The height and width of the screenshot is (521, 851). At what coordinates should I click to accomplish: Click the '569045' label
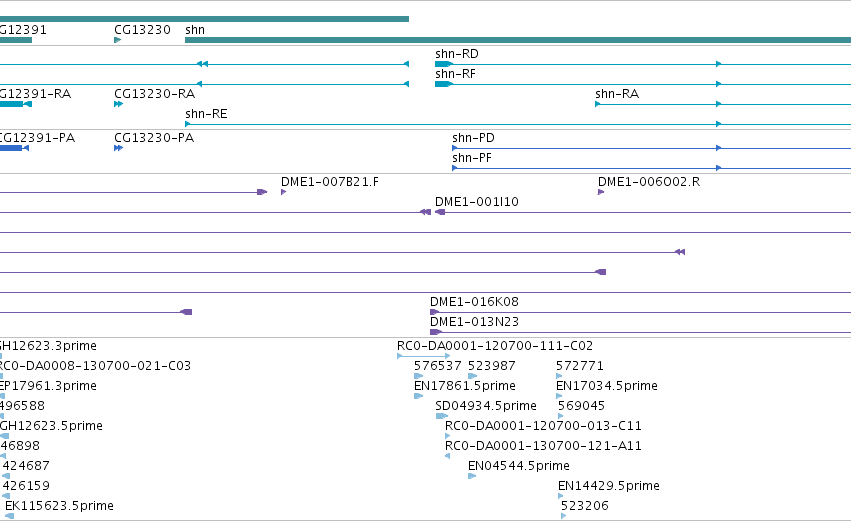tap(581, 406)
